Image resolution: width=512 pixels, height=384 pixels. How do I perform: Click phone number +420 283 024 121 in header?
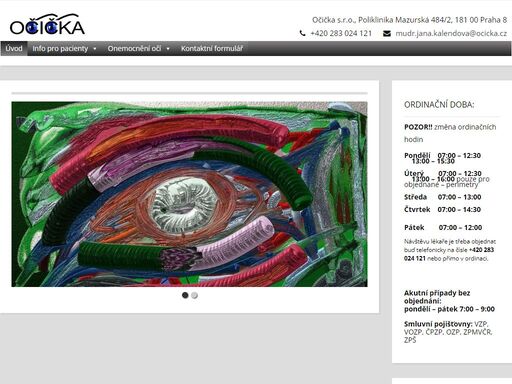341,33
